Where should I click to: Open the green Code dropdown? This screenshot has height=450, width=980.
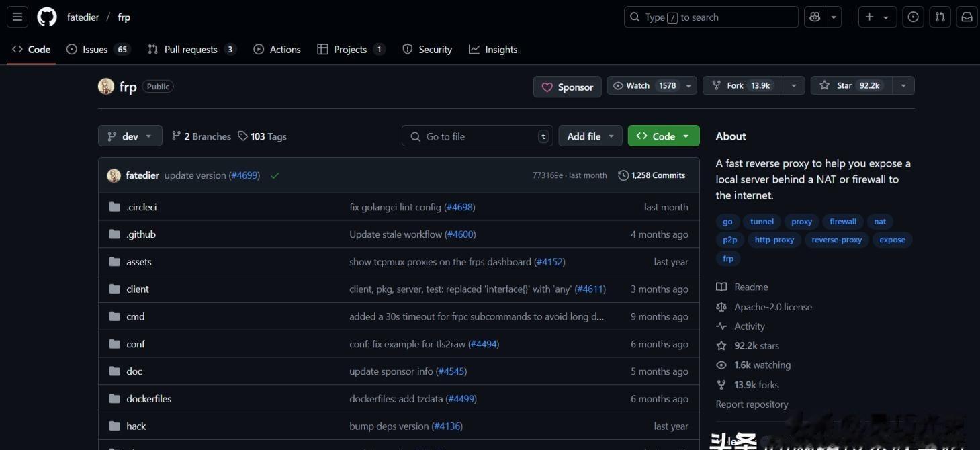point(663,136)
